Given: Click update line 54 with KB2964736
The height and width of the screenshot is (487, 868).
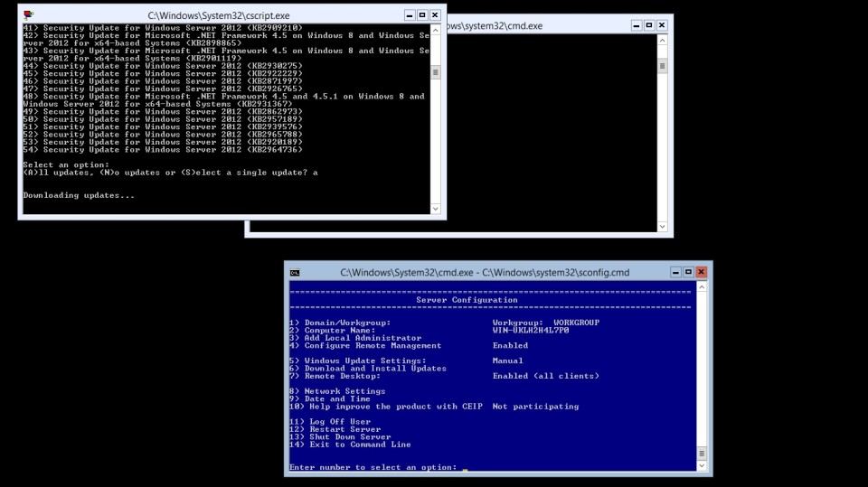Looking at the screenshot, I should 163,150.
